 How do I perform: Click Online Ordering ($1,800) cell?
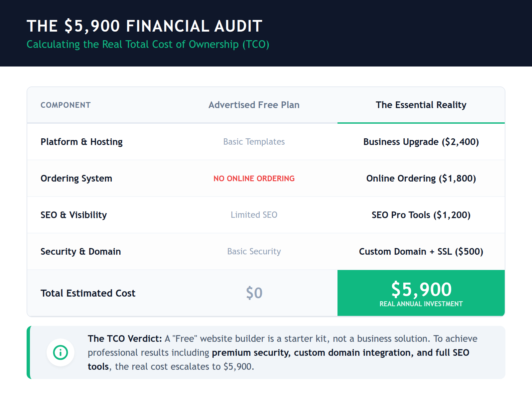tap(421, 179)
